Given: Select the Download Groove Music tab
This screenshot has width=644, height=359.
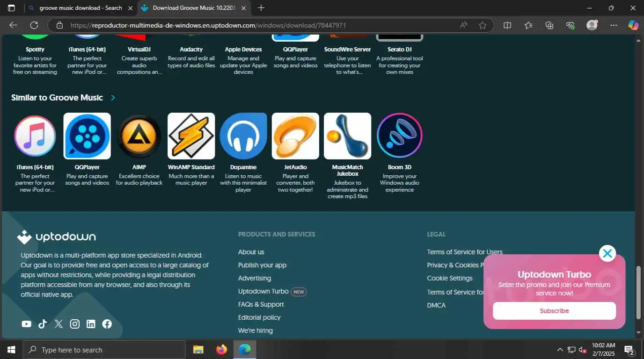Looking at the screenshot, I should click(x=194, y=8).
